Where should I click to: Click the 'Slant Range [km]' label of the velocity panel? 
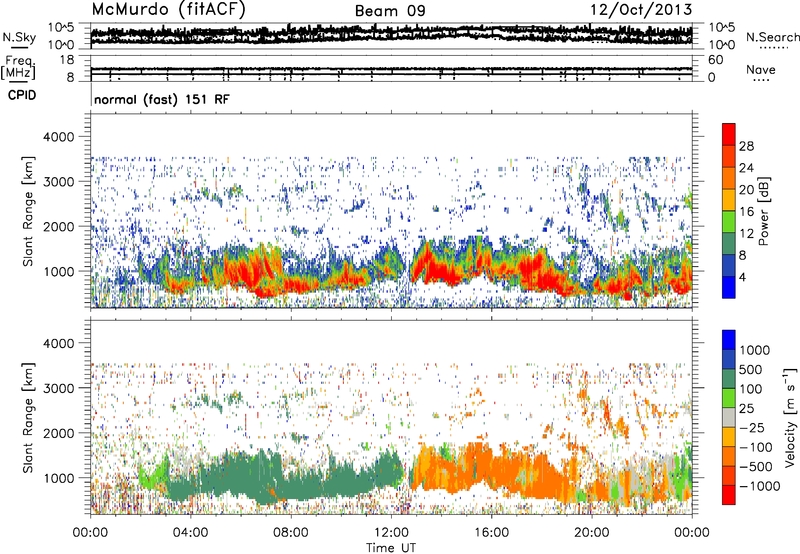28,418
